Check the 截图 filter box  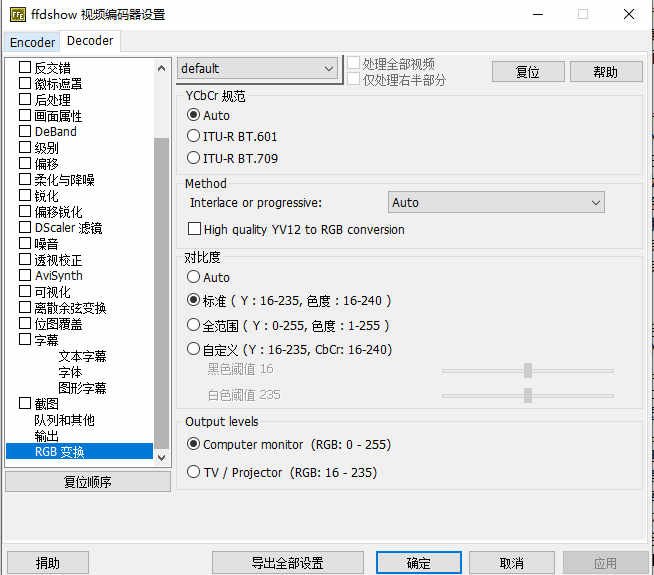pos(25,403)
